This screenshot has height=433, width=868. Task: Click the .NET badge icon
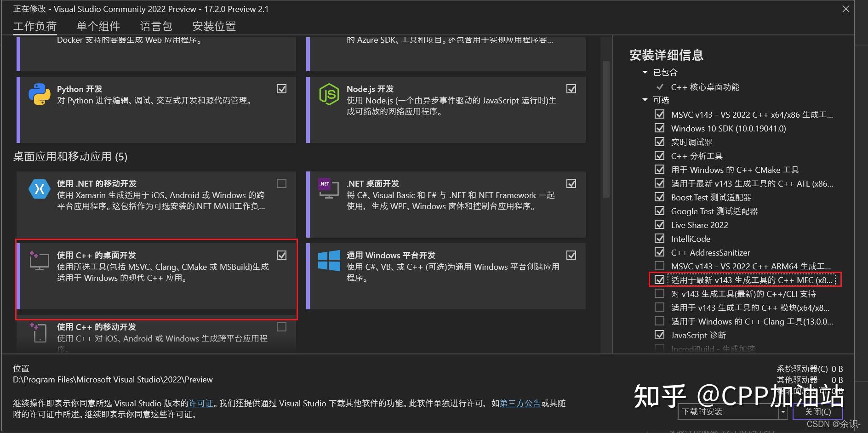point(324,184)
